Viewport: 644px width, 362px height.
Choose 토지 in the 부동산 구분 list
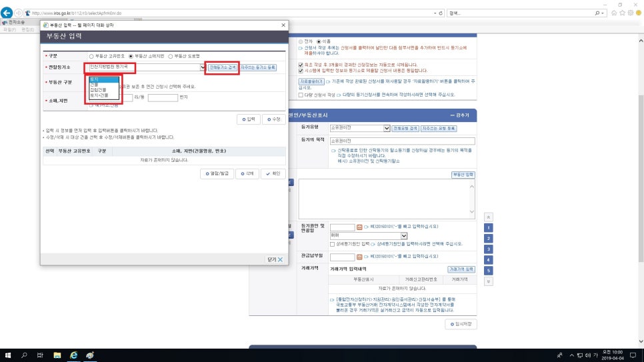[104, 79]
